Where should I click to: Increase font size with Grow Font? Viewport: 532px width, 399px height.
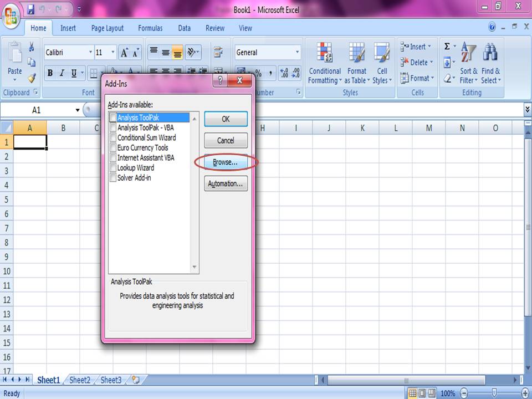pyautogui.click(x=124, y=53)
